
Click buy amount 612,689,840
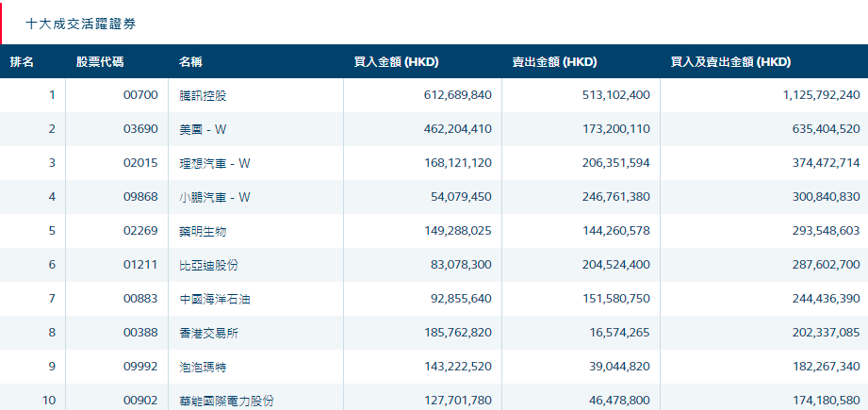coord(458,95)
